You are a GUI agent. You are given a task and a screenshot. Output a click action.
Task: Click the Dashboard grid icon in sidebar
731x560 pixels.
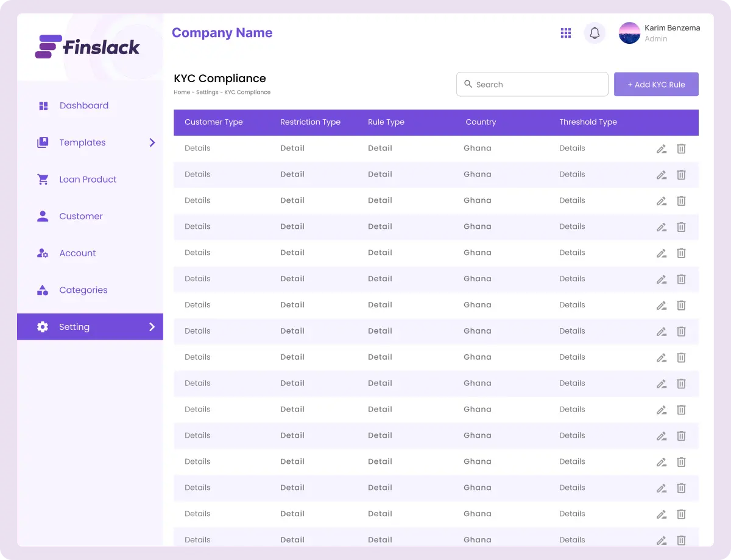(x=43, y=106)
